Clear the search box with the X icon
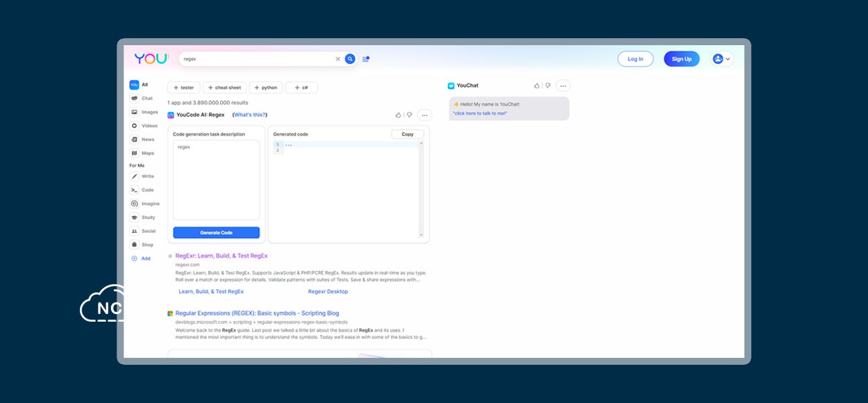868x403 pixels. click(x=338, y=59)
